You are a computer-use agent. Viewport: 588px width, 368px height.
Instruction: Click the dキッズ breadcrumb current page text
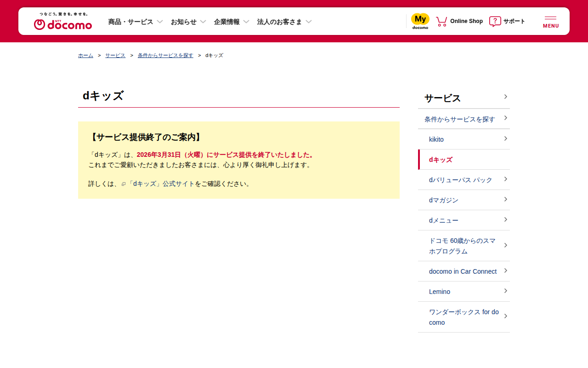[x=214, y=55]
